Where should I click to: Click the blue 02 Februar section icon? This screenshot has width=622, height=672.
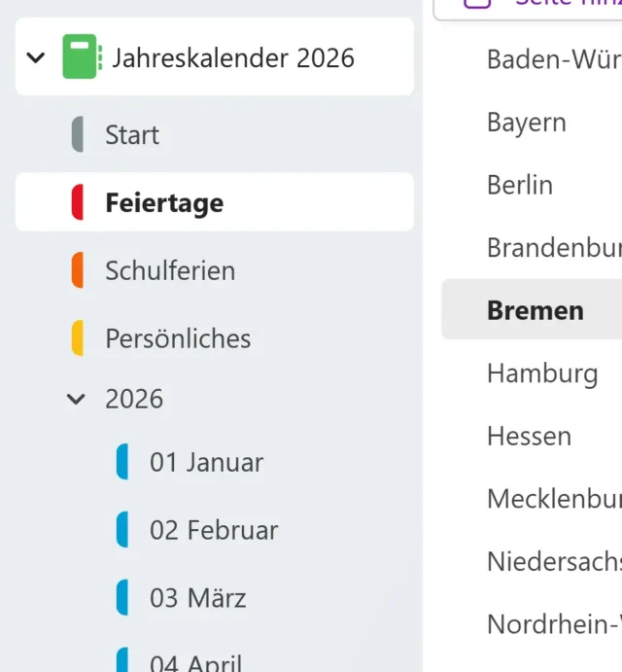click(x=122, y=530)
